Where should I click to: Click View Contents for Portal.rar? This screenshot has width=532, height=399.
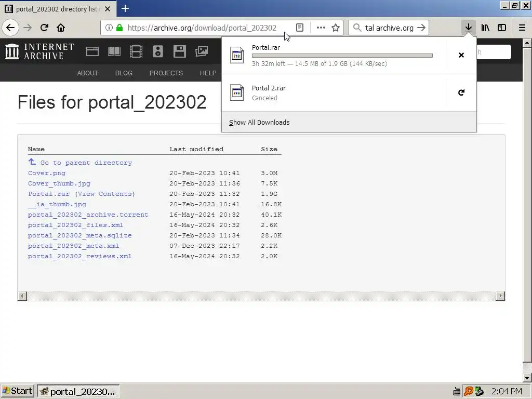pos(105,194)
